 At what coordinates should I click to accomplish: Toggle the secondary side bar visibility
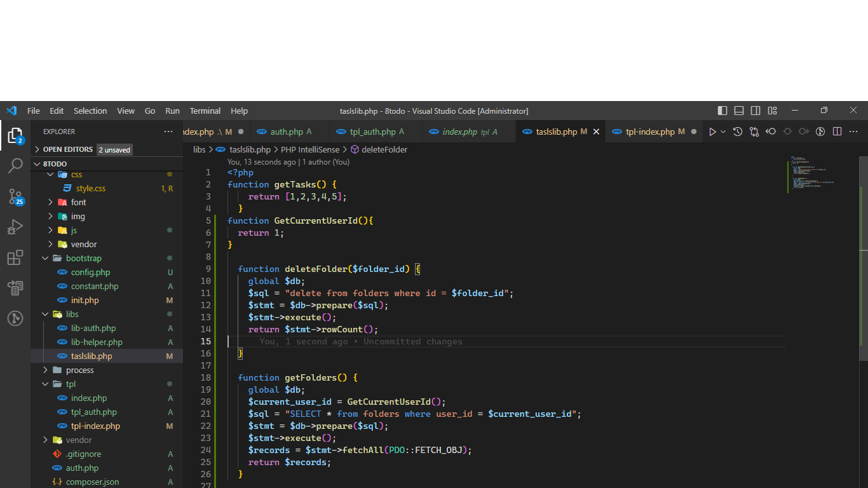click(756, 111)
